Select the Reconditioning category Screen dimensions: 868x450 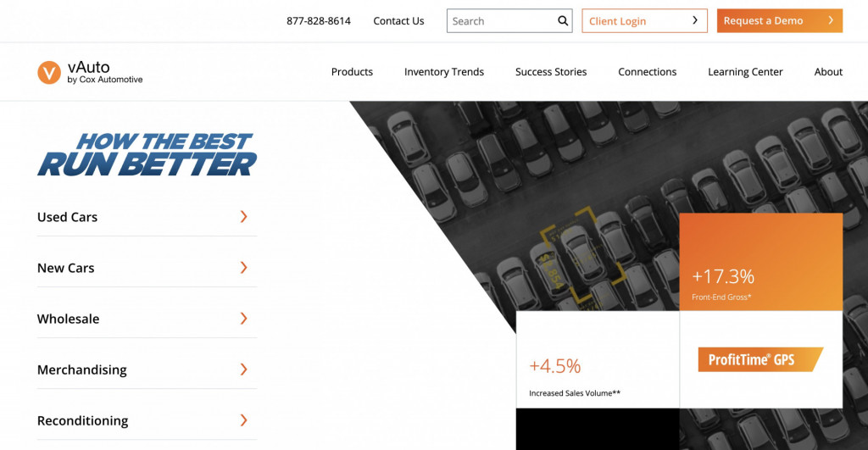(147, 420)
